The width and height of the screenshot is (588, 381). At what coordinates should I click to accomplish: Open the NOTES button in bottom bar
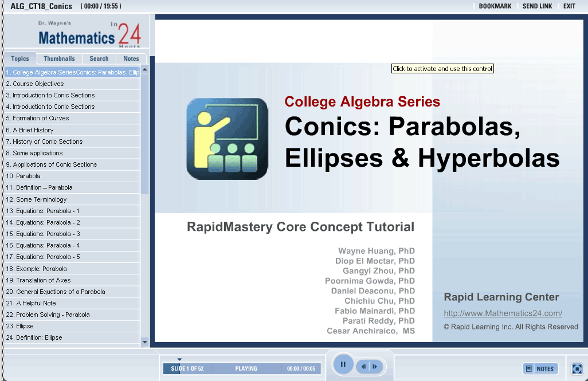point(540,368)
